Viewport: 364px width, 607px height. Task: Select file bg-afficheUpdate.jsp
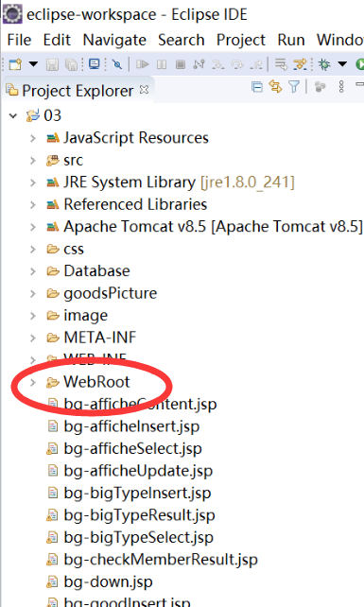(x=138, y=471)
